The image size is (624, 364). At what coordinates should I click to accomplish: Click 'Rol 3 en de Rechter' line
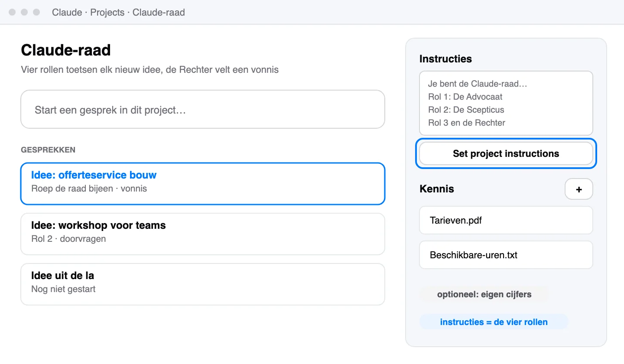[467, 123]
